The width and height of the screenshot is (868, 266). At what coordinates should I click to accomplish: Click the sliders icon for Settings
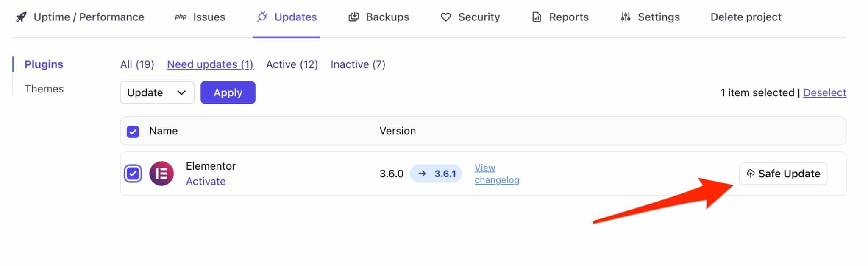(x=626, y=17)
